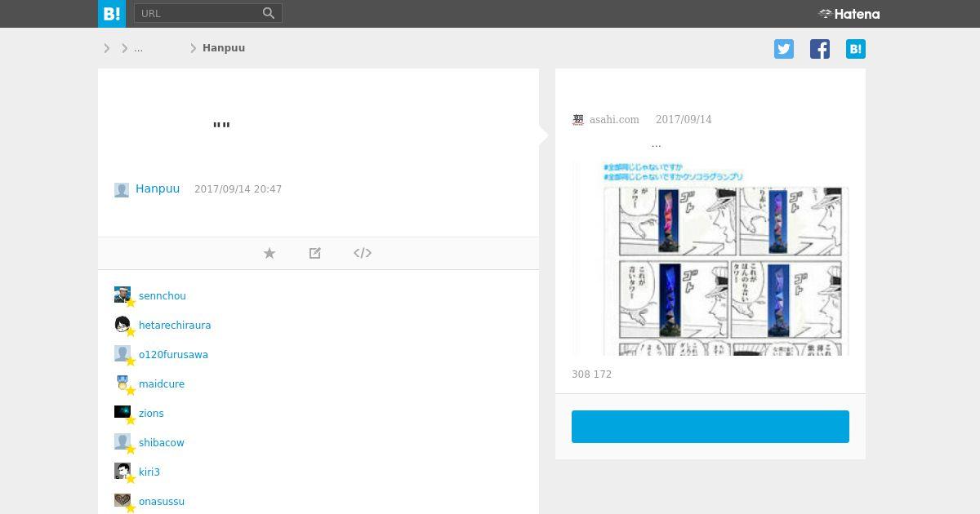980x514 pixels.
Task: Click shibacow's avatar
Action: tap(122, 442)
